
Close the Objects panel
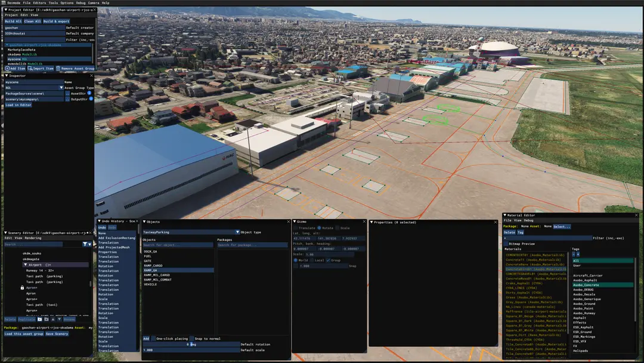(289, 222)
